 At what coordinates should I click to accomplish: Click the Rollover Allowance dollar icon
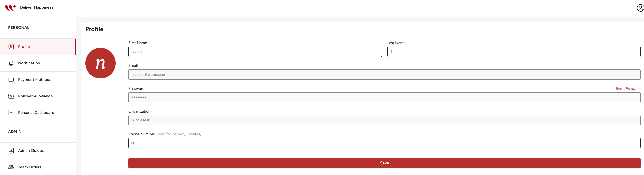coord(11,96)
